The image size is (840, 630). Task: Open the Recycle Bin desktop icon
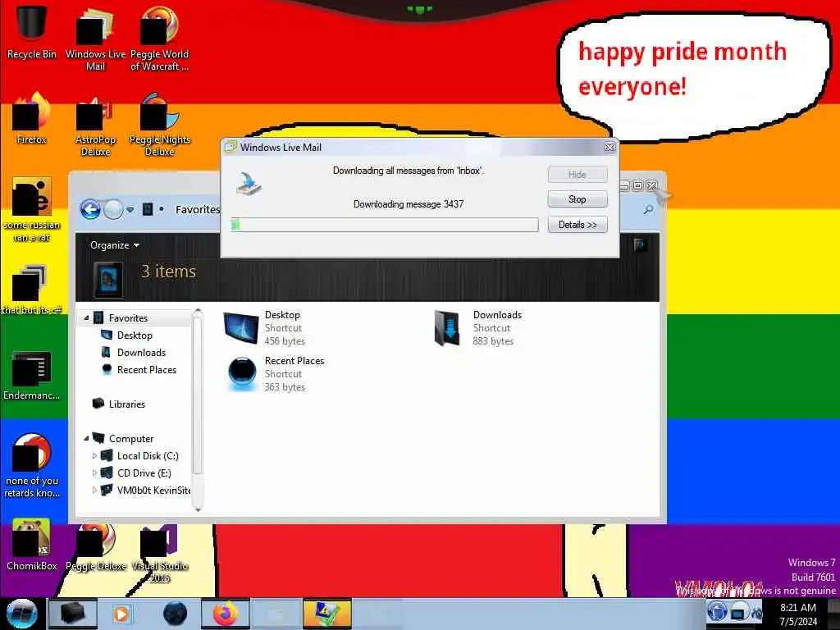[31, 32]
